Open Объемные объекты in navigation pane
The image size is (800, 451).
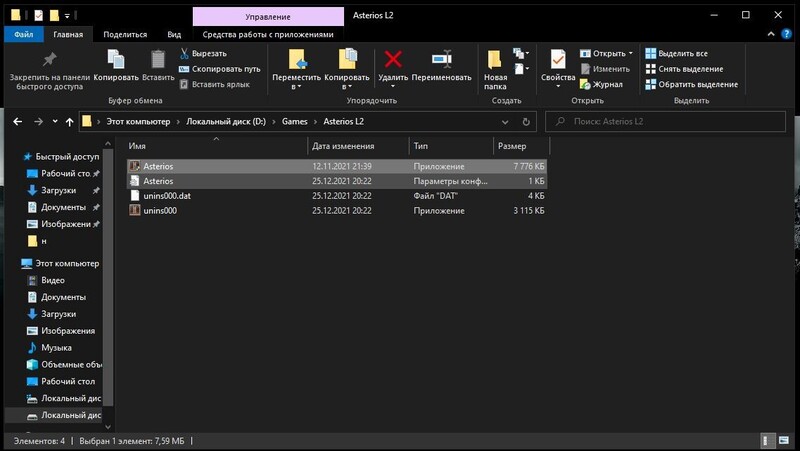(63, 364)
